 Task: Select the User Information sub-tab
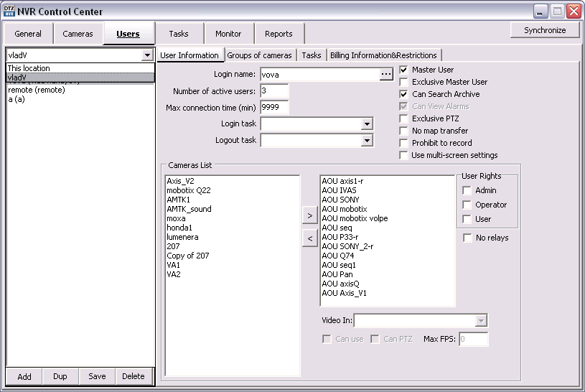[x=189, y=55]
